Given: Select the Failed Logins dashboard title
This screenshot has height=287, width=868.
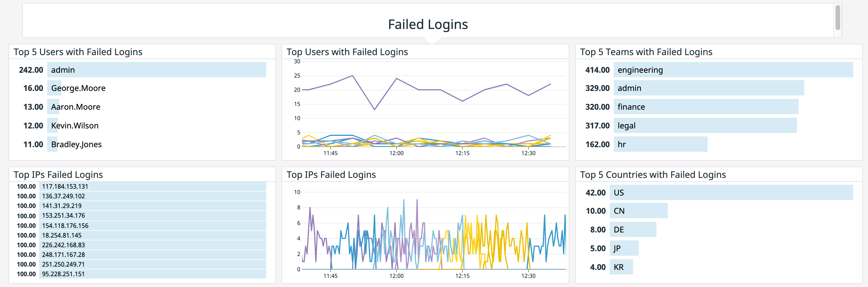Looking at the screenshot, I should 428,25.
